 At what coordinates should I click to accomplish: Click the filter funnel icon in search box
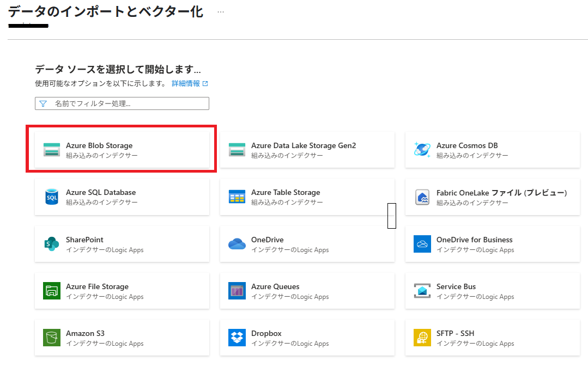pyautogui.click(x=43, y=103)
